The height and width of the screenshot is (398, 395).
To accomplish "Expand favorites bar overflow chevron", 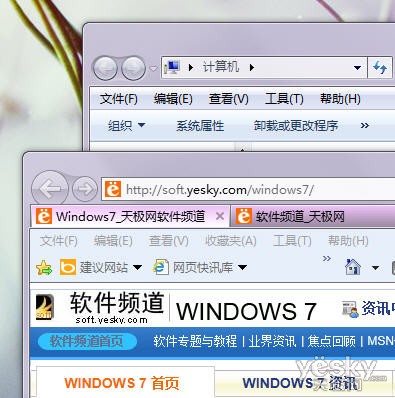I will (x=327, y=259).
